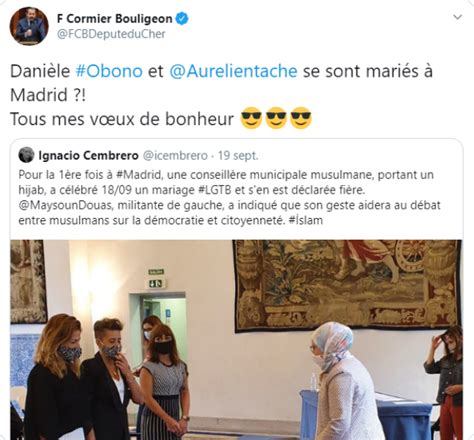The image size is (474, 440).
Task: Expand the tweet options chevron
Action: click(x=458, y=17)
